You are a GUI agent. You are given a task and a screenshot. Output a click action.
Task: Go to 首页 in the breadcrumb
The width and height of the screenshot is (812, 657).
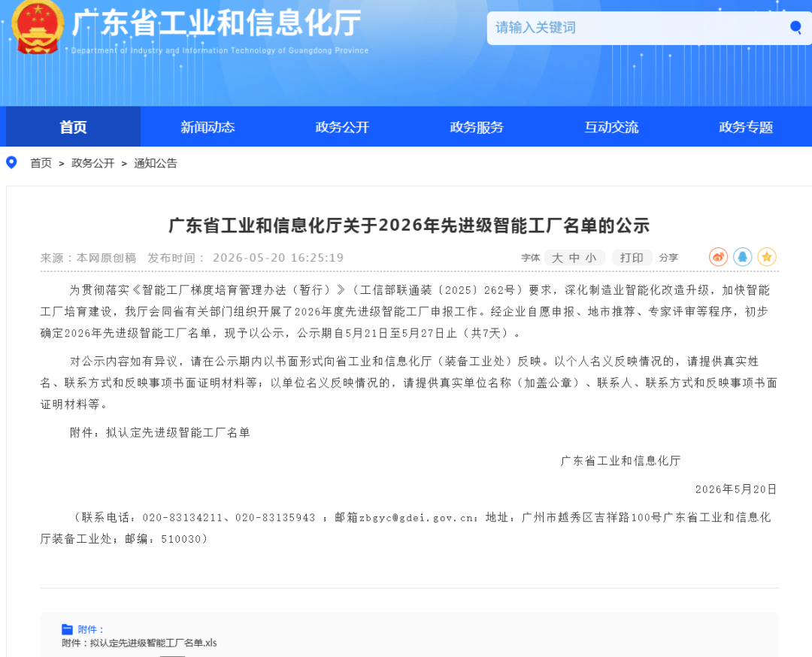pos(41,163)
